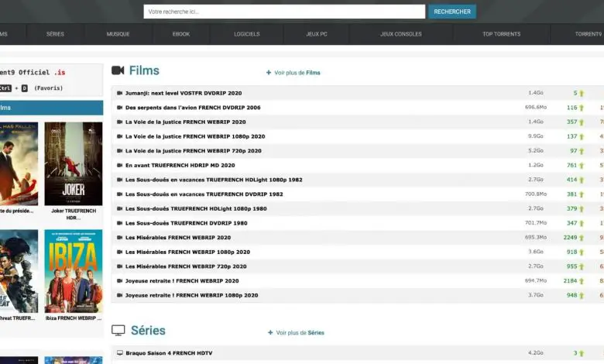Open Les Sous-doués TRUEFRENCH DVDRIP 1980
This screenshot has width=604, height=364.
click(187, 223)
